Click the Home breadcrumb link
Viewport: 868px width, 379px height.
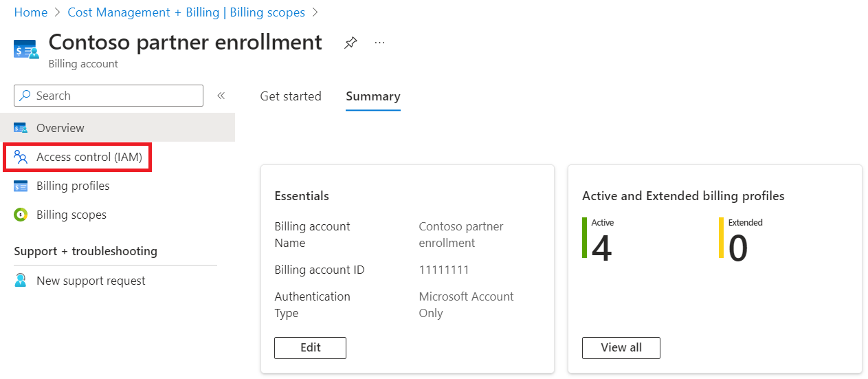(x=31, y=12)
